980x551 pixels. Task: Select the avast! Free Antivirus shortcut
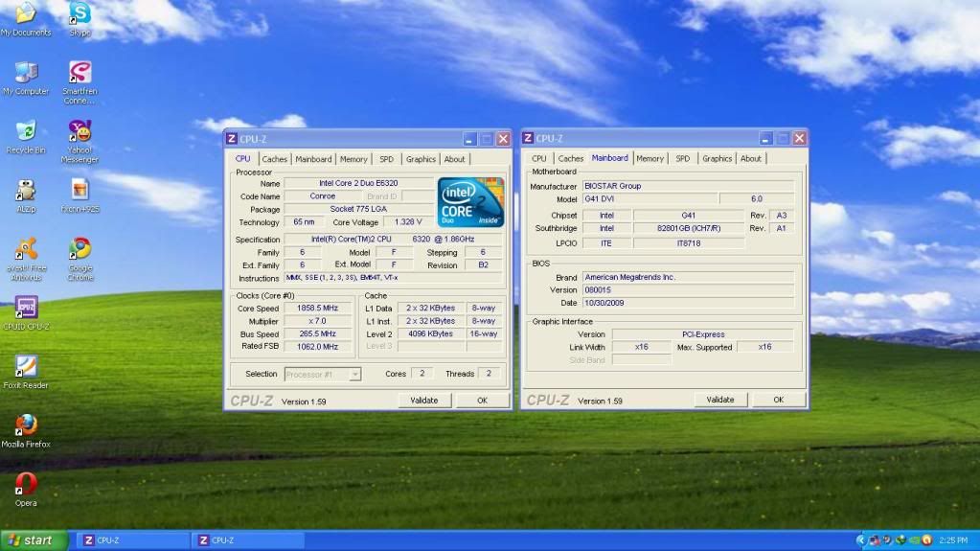tap(26, 260)
